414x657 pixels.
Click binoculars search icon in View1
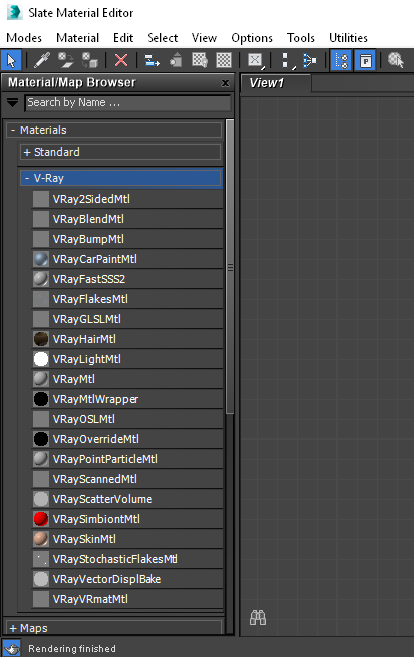[x=258, y=618]
